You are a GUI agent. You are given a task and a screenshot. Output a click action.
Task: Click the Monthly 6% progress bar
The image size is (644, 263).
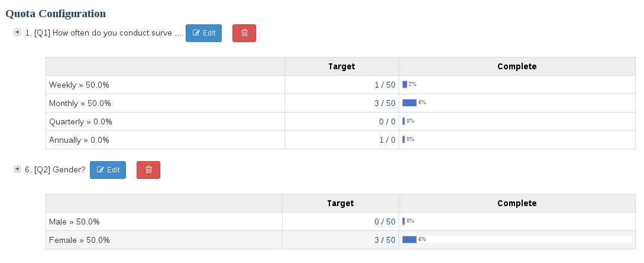pyautogui.click(x=409, y=102)
